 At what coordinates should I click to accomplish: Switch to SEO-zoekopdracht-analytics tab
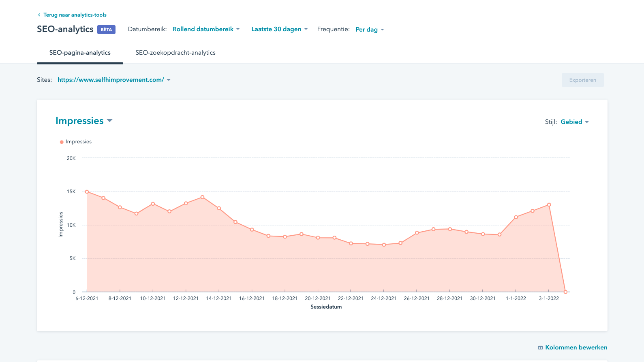coord(175,53)
